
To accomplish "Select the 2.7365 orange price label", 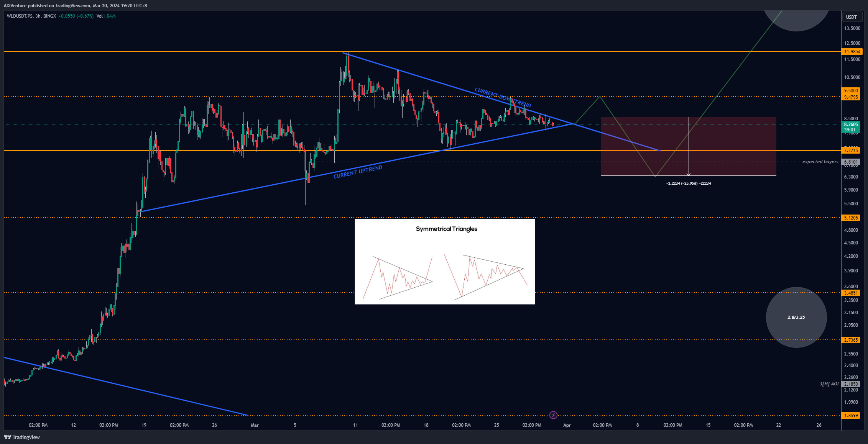I will click(851, 340).
